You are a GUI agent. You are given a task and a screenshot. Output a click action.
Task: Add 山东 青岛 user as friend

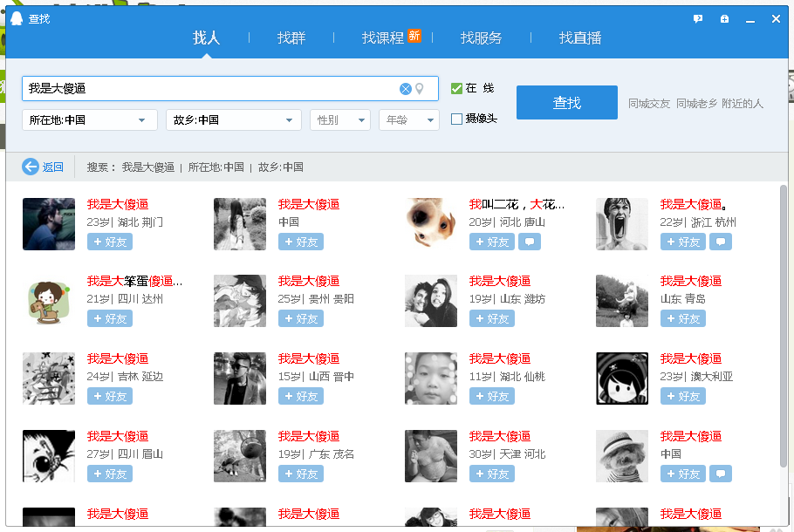(683, 319)
